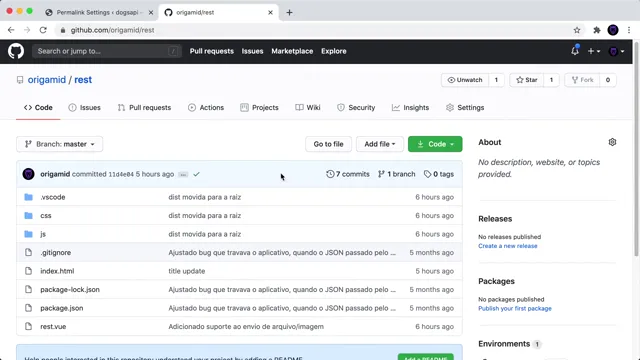This screenshot has height=360, width=640.
Task: Open the user avatar menu in header
Action: tap(616, 51)
